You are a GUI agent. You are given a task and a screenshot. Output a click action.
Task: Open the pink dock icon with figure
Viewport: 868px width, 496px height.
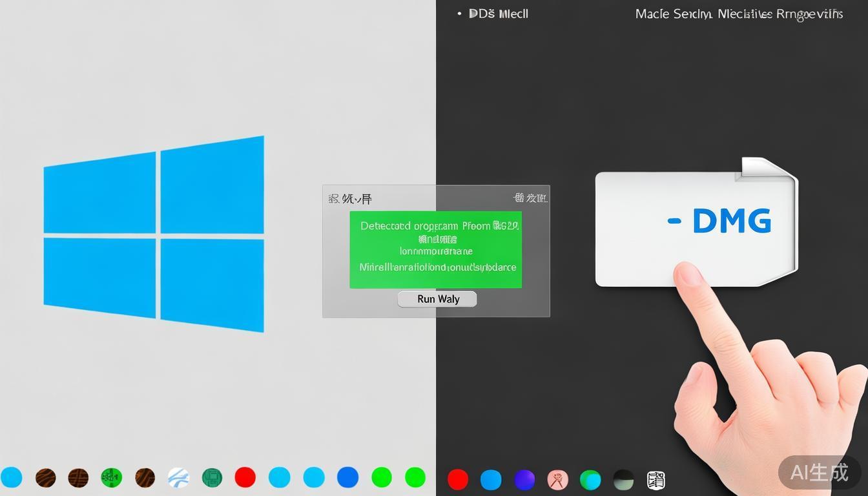point(557,480)
